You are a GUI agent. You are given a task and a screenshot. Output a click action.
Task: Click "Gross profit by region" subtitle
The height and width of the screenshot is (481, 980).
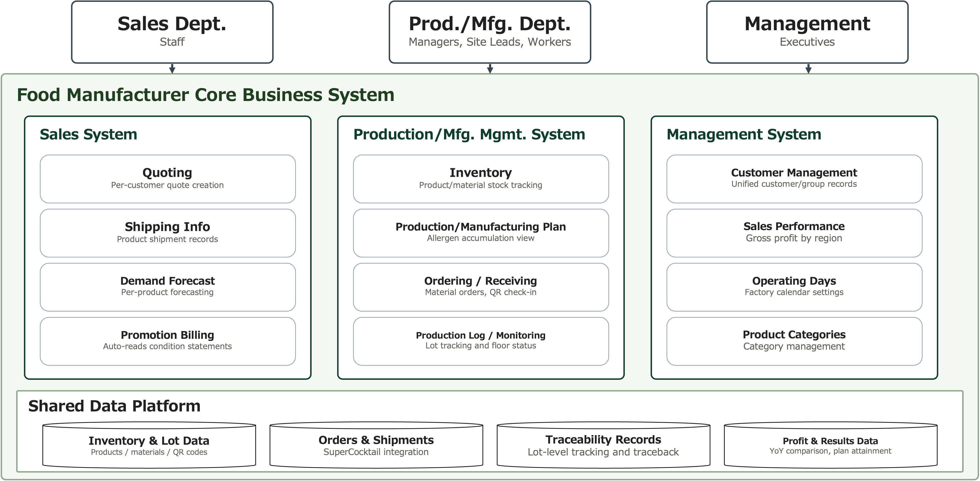pyautogui.click(x=794, y=239)
